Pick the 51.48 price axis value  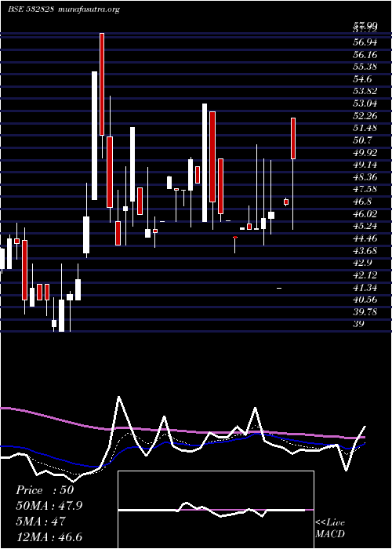365,128
